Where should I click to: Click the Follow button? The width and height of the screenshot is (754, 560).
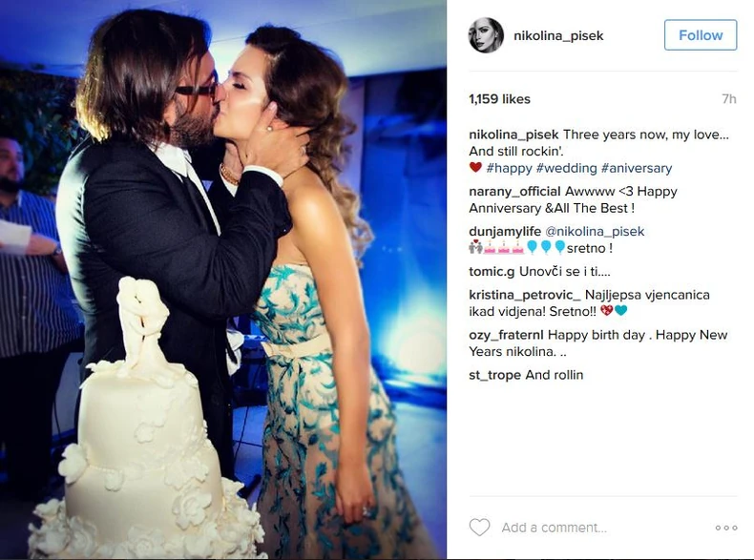click(x=701, y=35)
